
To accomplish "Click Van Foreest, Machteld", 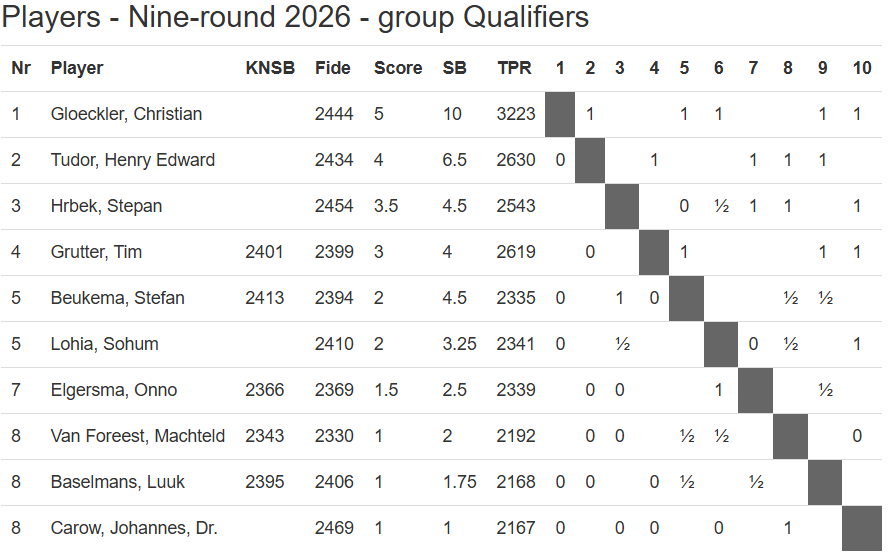I will click(138, 436).
